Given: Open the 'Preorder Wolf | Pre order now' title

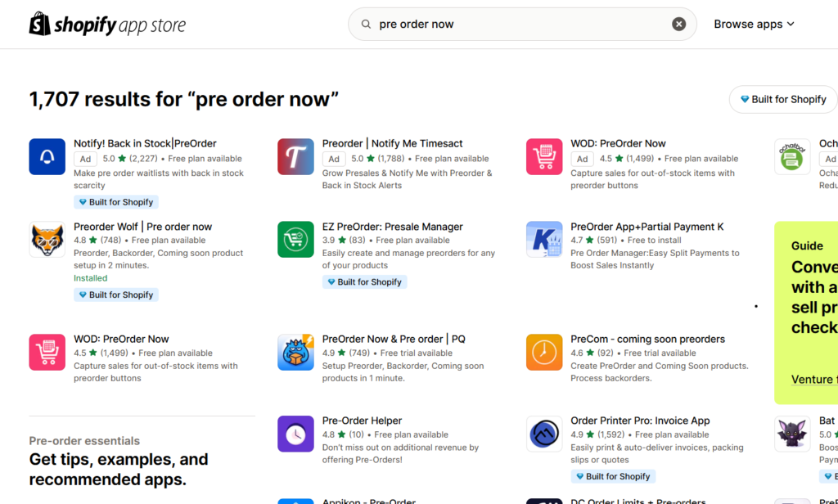Looking at the screenshot, I should coord(142,227).
